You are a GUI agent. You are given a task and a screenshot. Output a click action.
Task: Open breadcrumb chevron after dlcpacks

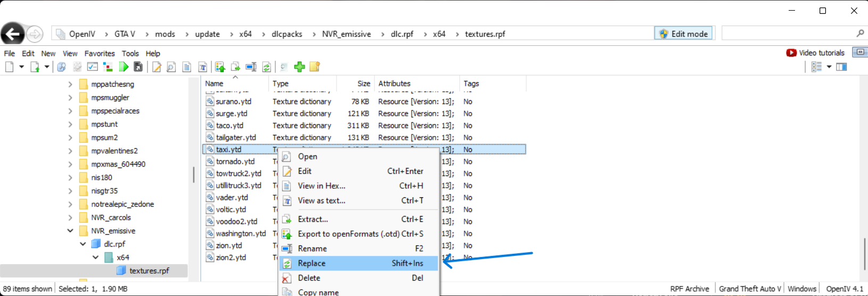312,34
